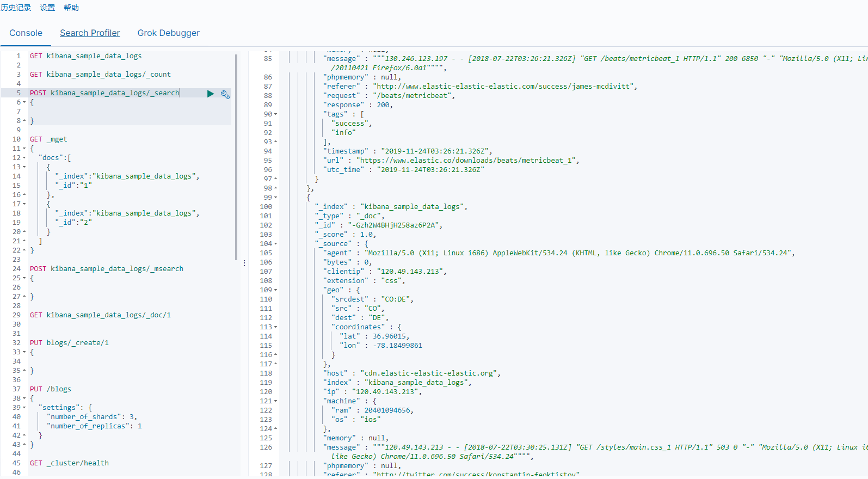Click the pane resizer handle between editors

244,263
